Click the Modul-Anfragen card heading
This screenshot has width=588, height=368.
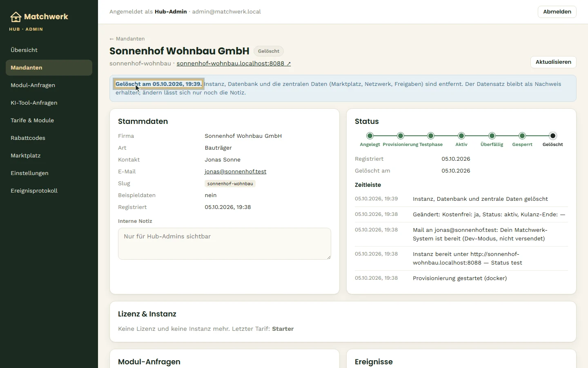(149, 362)
